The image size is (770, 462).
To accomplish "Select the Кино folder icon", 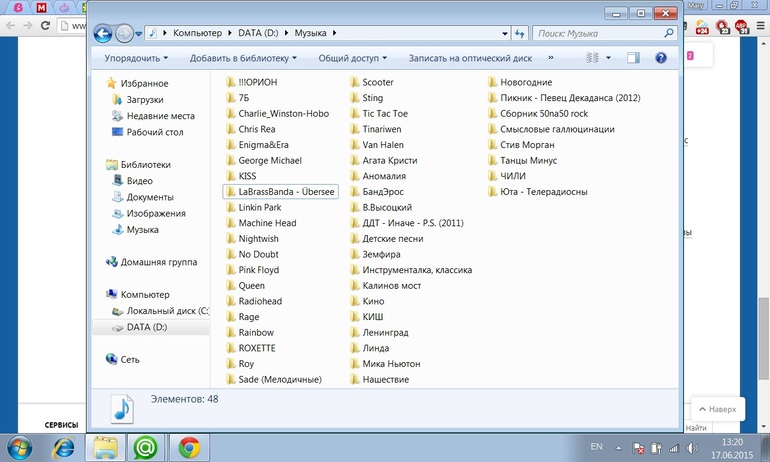I will tap(355, 301).
